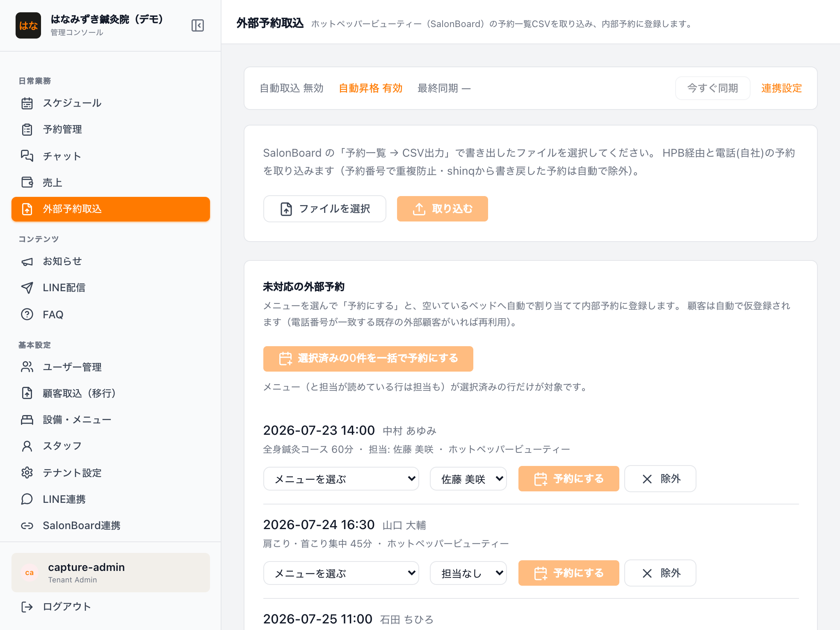
Task: Click the 設備・メニュー bed icon
Action: coord(27,420)
